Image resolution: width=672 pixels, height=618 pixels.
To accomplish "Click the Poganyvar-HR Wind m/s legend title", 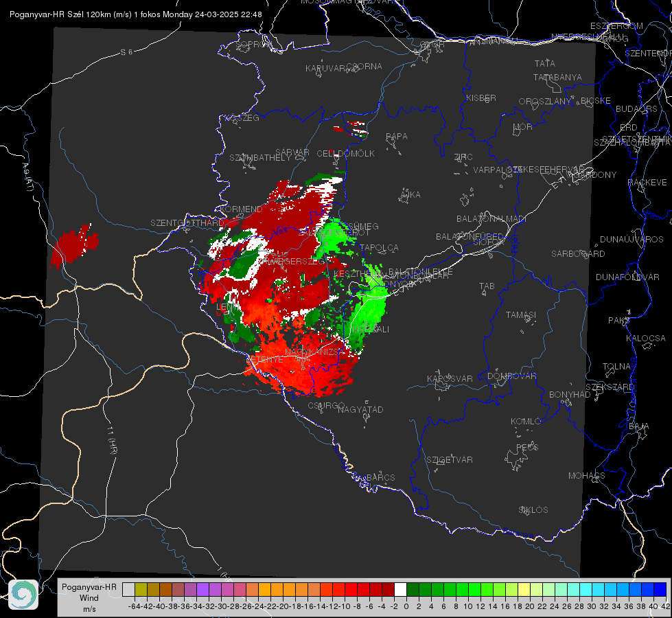I will coord(89,598).
